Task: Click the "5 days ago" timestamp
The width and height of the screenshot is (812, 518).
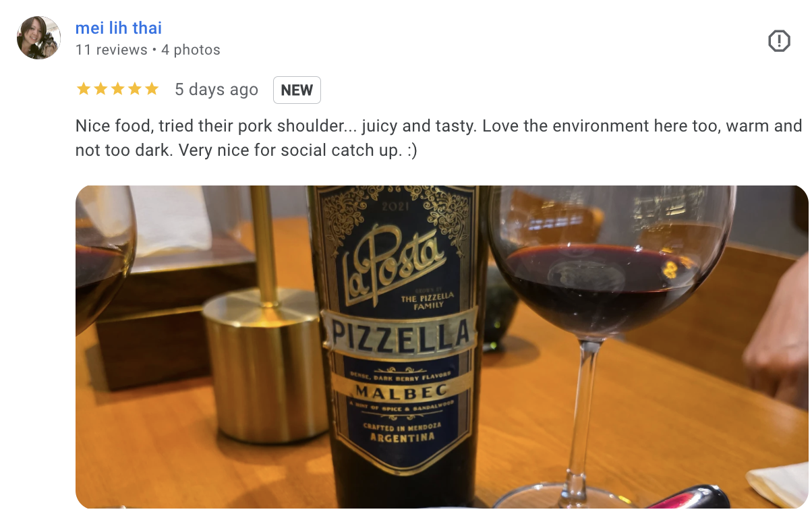Action: tap(216, 90)
